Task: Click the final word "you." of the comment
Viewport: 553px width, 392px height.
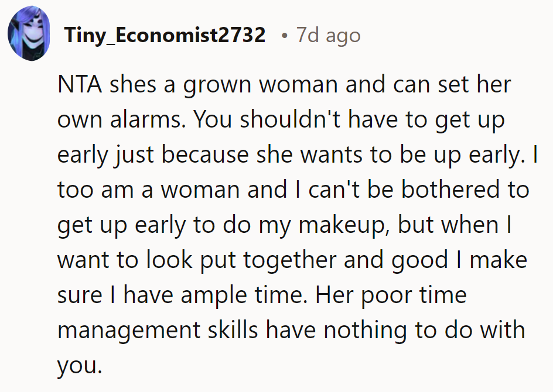Action: pos(80,366)
